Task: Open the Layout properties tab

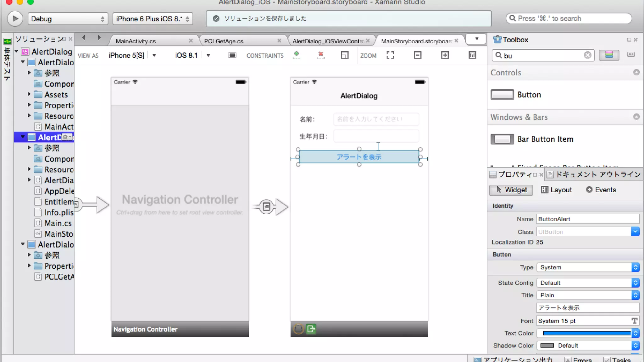Action: tap(556, 190)
